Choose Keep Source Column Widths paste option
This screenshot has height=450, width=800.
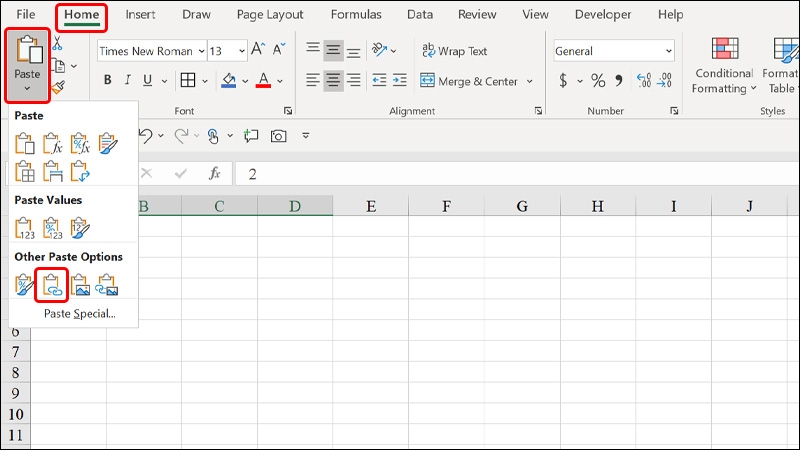pos(53,171)
